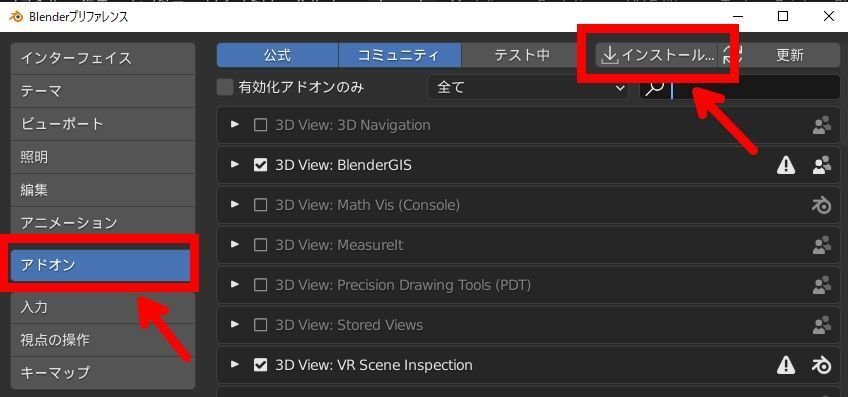Click community icon on 3D Navigation row

[822, 125]
